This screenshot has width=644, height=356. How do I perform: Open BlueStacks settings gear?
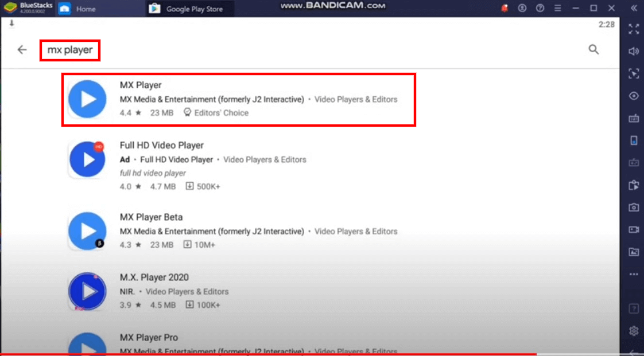coord(634,331)
